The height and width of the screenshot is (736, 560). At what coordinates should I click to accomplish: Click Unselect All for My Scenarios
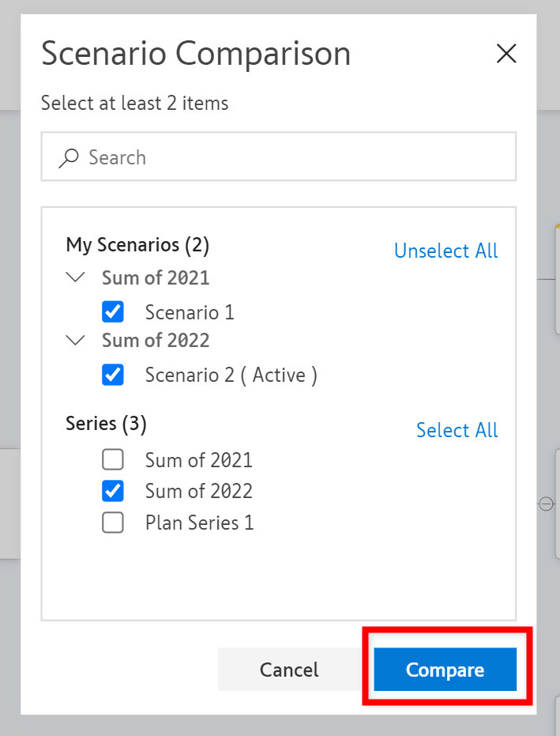pyautogui.click(x=445, y=251)
